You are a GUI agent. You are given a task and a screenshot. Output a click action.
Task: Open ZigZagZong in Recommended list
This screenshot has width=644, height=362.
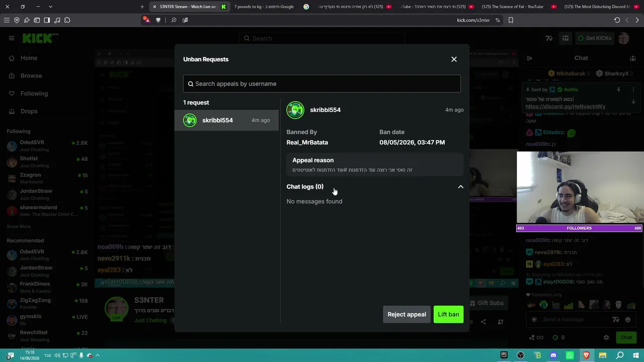pyautogui.click(x=47, y=303)
